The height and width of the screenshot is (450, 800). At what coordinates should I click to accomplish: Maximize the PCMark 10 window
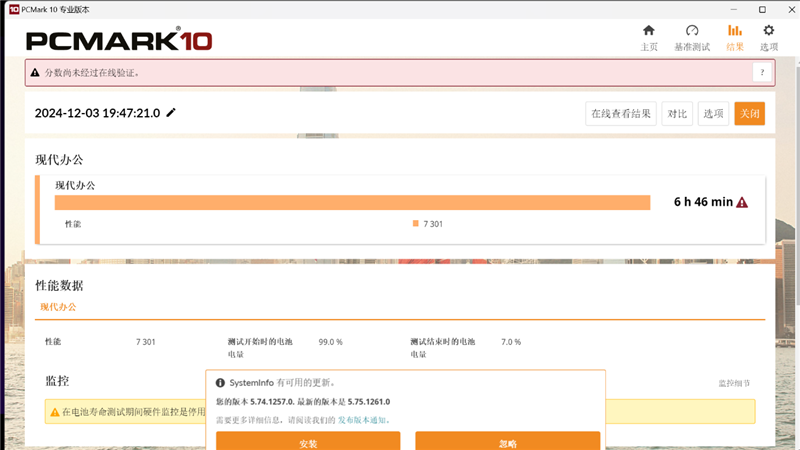coord(762,9)
